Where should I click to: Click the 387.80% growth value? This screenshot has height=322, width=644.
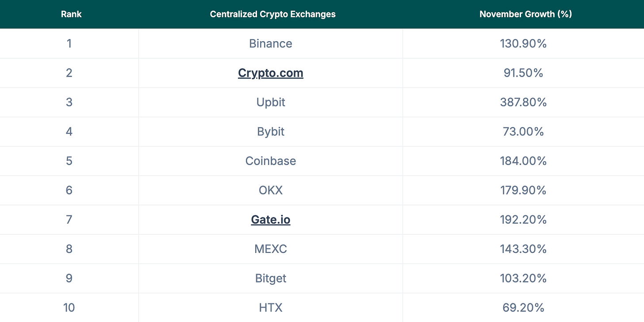tap(523, 102)
